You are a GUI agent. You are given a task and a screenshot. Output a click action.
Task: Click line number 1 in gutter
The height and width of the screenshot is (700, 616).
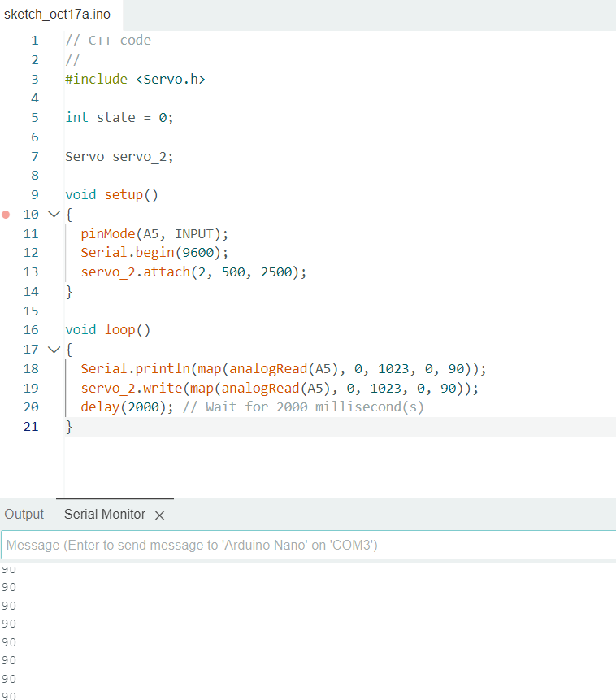pos(35,41)
